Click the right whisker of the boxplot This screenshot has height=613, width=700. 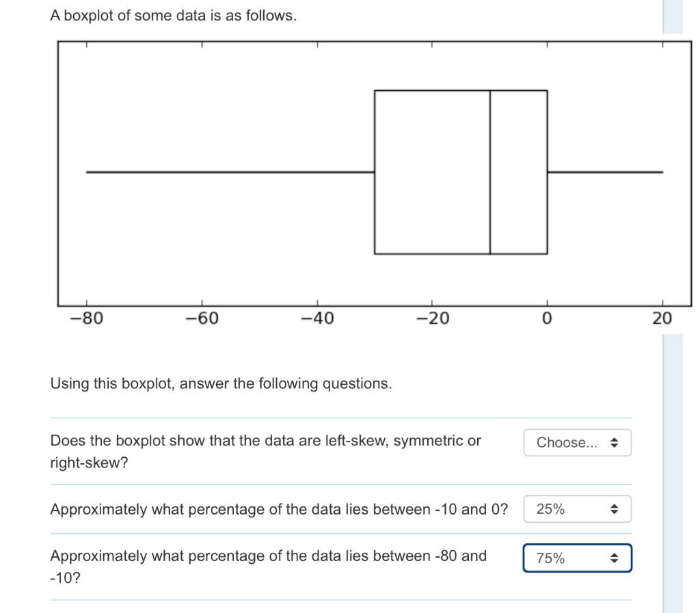(x=605, y=172)
